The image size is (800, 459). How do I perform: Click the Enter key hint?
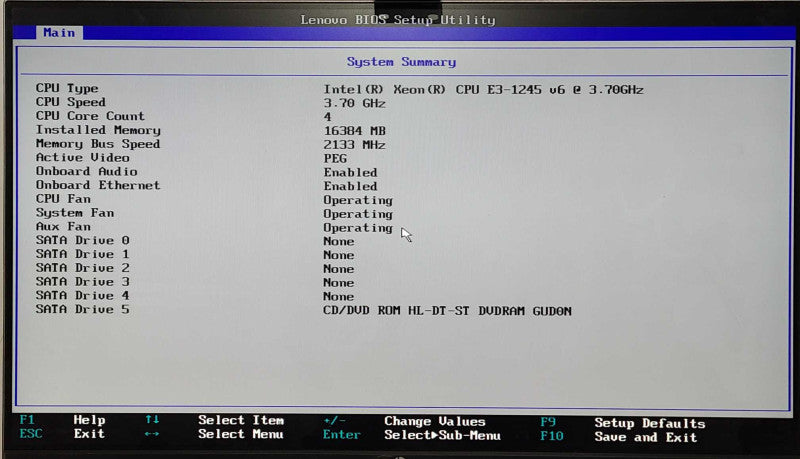click(x=342, y=435)
